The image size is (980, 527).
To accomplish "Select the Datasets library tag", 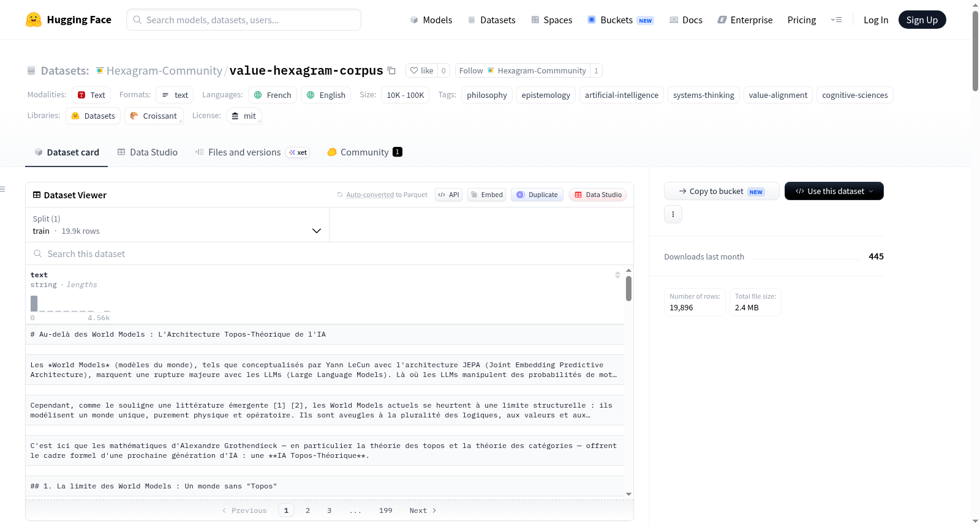I will 93,116.
